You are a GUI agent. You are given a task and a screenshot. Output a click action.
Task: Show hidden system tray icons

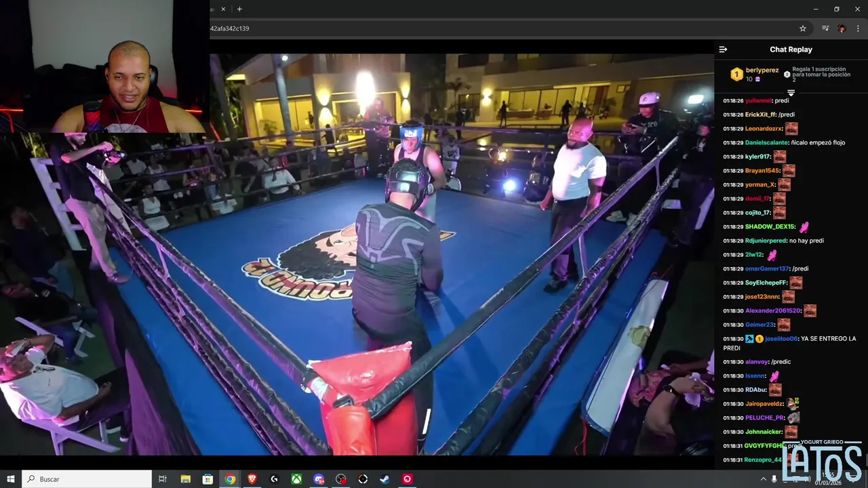(x=763, y=479)
